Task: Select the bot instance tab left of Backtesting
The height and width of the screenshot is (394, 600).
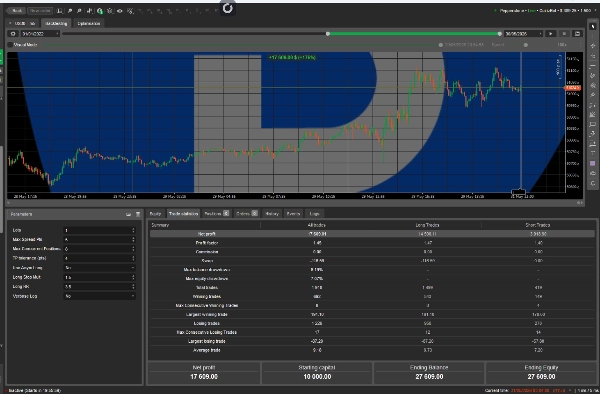Action: pyautogui.click(x=23, y=23)
